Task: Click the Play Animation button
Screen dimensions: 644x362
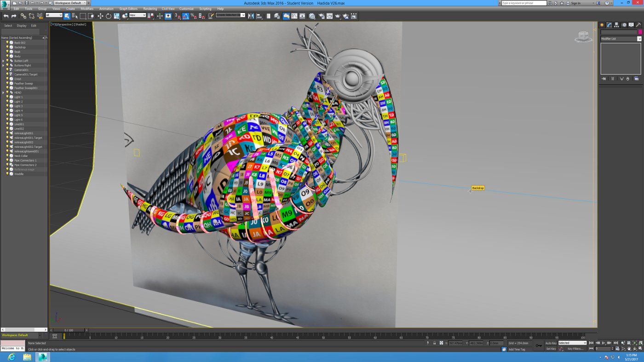Action: click(604, 343)
